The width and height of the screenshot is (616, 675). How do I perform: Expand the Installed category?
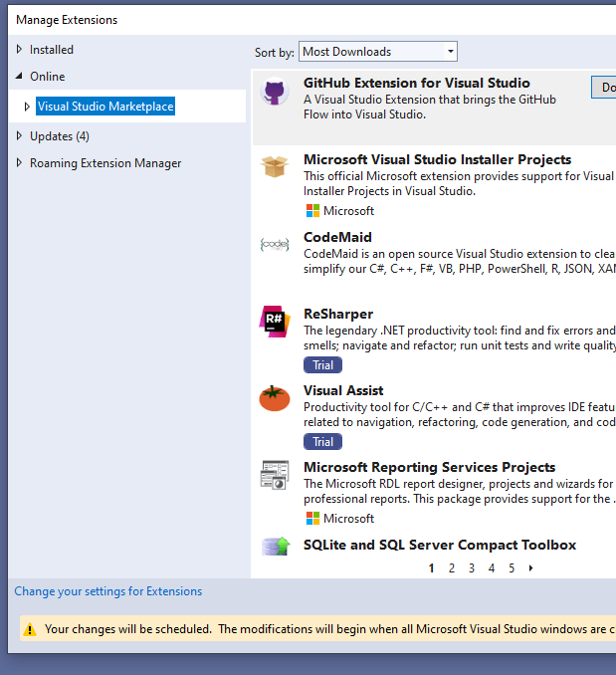pyautogui.click(x=20, y=50)
